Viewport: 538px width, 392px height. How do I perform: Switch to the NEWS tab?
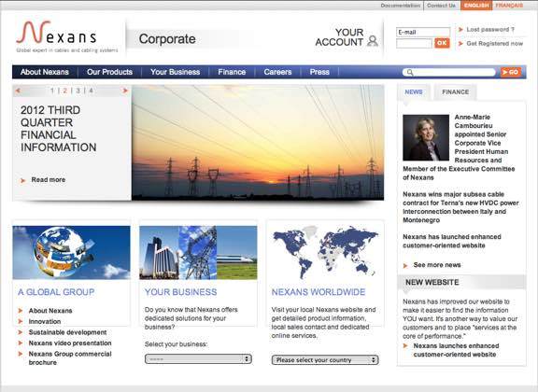414,91
